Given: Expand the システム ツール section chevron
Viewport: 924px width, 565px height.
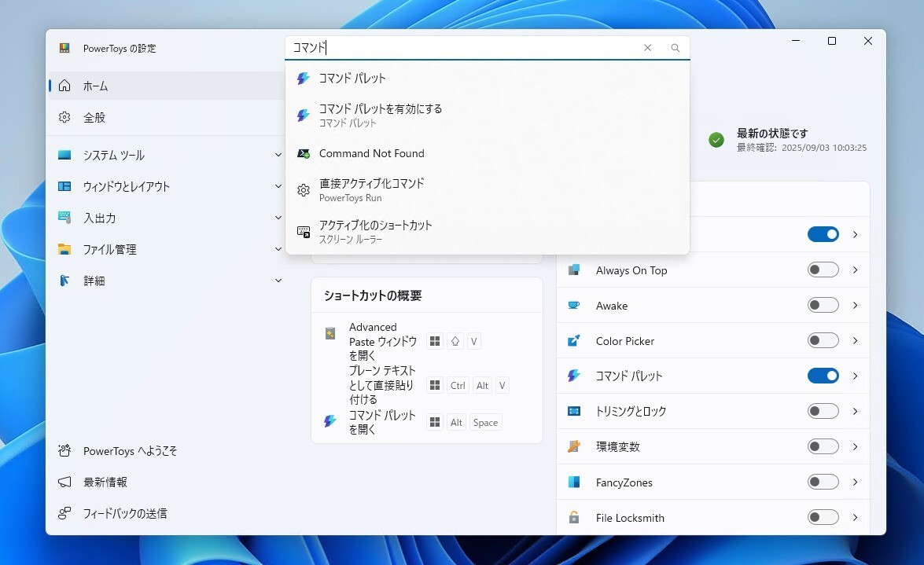Looking at the screenshot, I should point(278,155).
